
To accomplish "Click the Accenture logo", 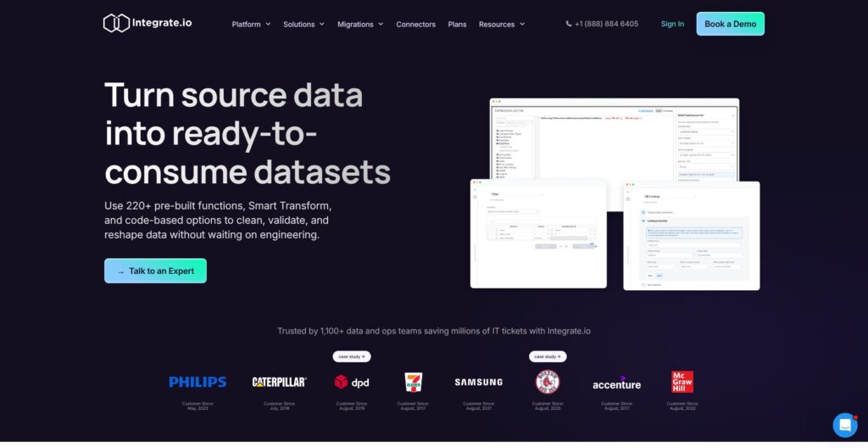I will [x=617, y=384].
